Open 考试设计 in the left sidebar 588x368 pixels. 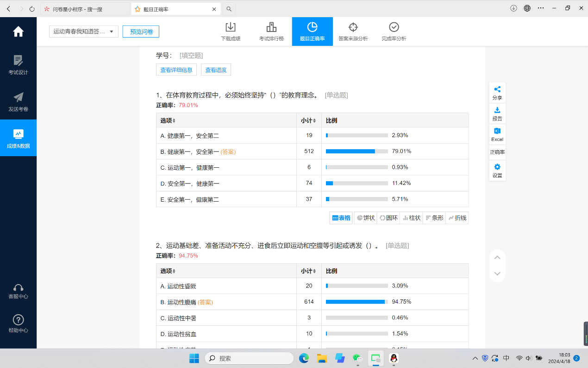[18, 65]
